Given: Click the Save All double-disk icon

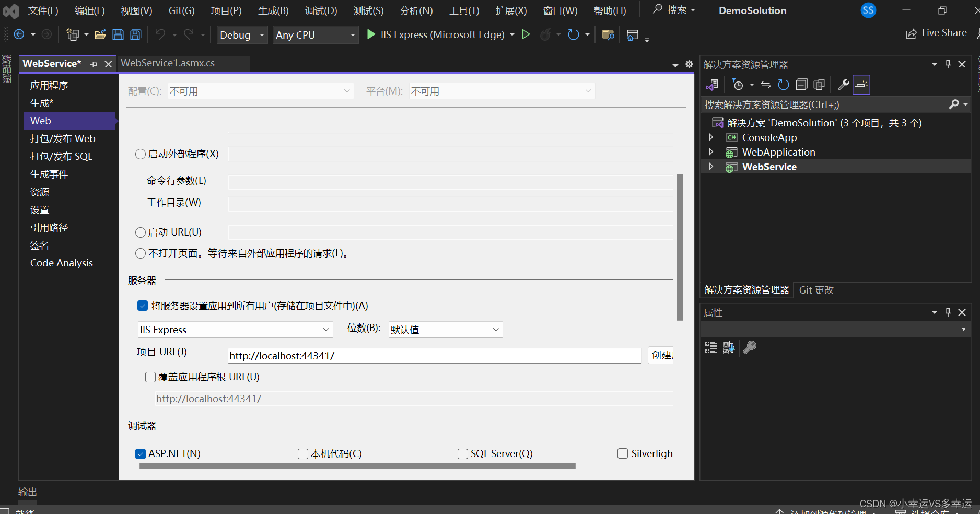Looking at the screenshot, I should (x=136, y=34).
